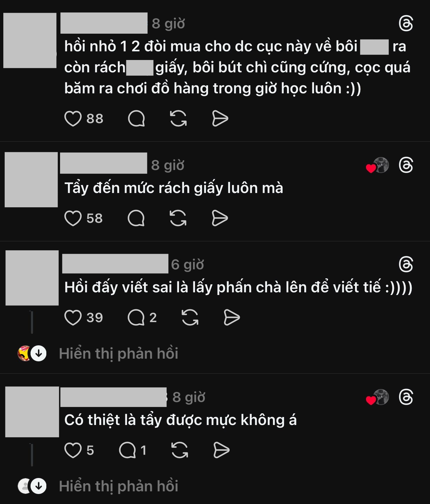Share the comment 'Tẩy đến mức rách giấy luôn mà'
The width and height of the screenshot is (430, 504).
point(220,218)
